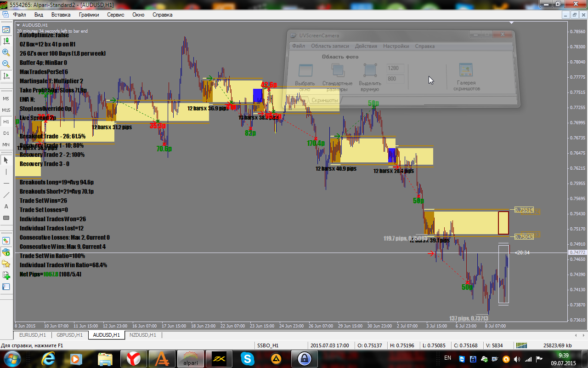
Task: Click SSBO_H1 profile in status bar
Action: click(268, 345)
